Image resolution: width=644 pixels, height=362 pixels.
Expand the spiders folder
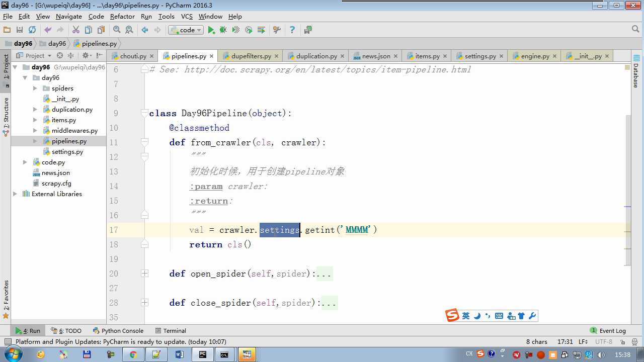(35, 88)
